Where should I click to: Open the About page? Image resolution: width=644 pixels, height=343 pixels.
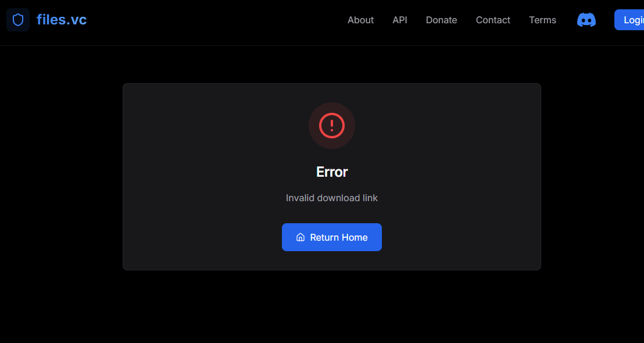360,20
